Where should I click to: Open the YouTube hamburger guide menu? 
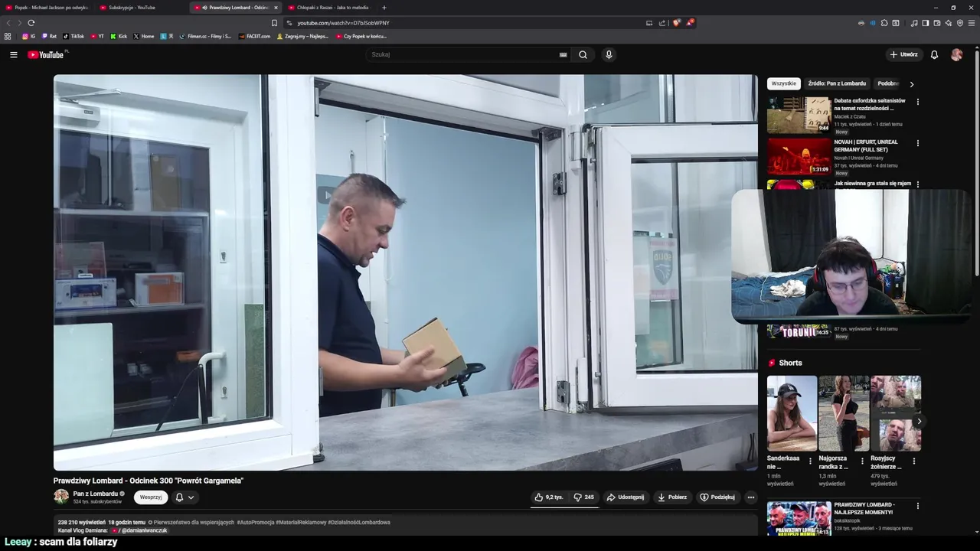[13, 54]
